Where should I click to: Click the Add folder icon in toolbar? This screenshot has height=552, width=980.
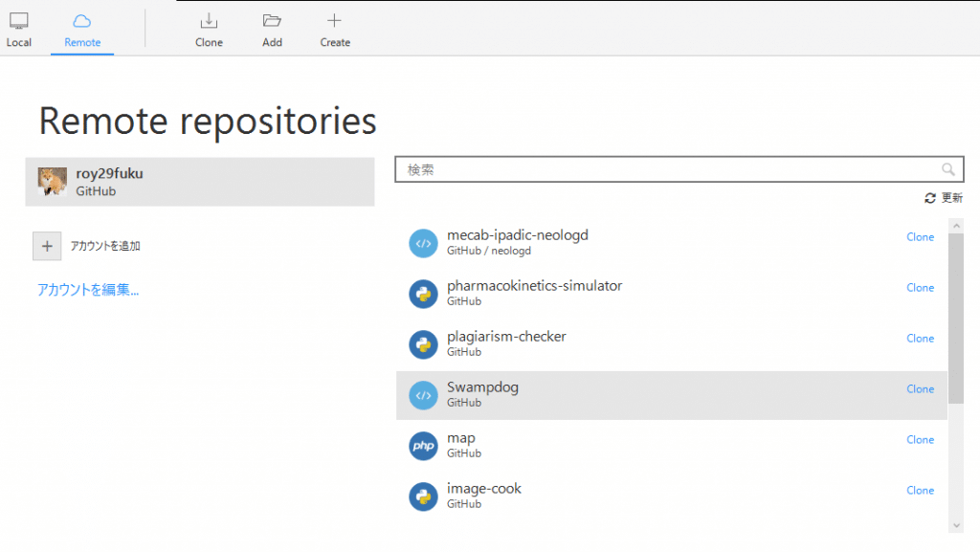(272, 21)
